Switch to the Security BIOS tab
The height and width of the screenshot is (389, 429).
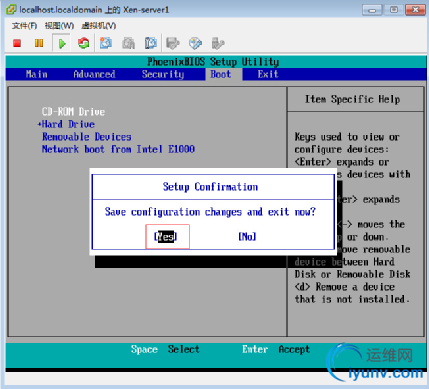pos(163,74)
